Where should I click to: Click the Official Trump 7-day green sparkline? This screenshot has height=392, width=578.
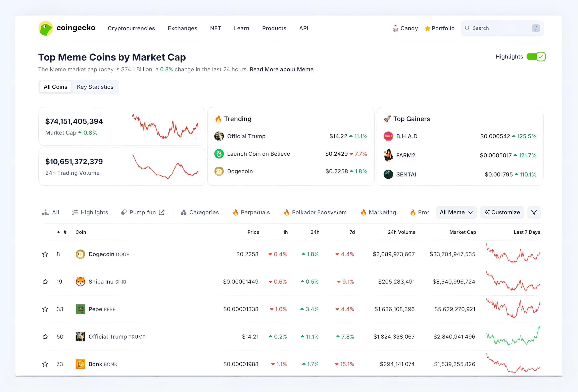point(513,336)
